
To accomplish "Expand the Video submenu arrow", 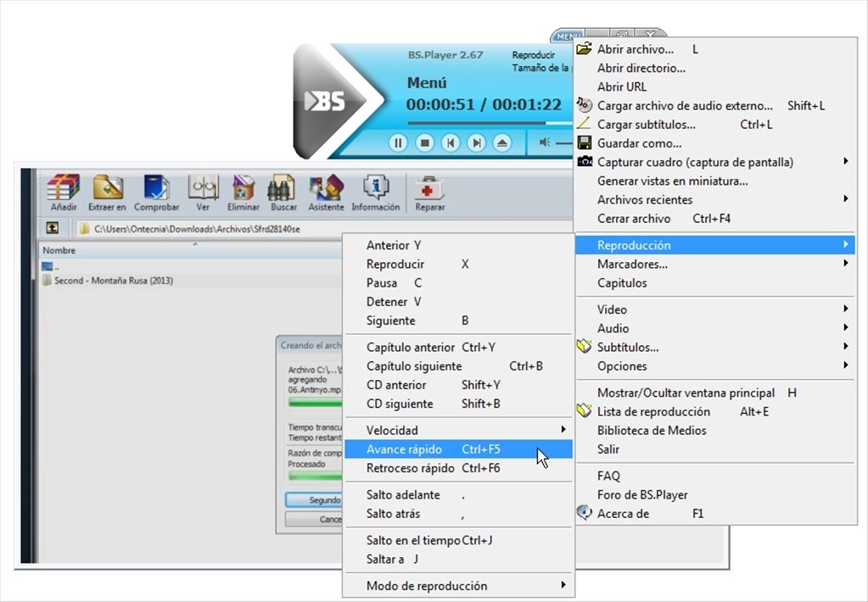I will coord(845,308).
